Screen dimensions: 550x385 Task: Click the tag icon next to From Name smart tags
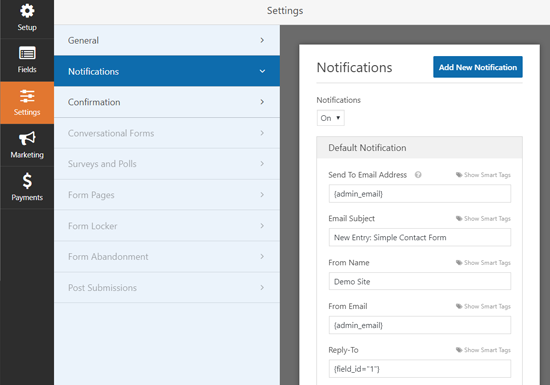coord(459,263)
